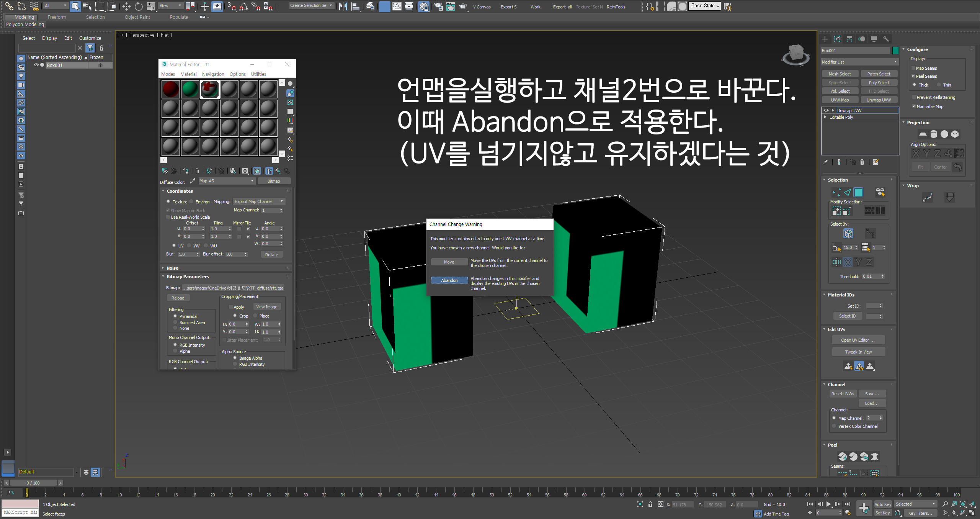The height and width of the screenshot is (519, 980).
Task: Select Polygon sub-object mode in Selection
Action: tap(859, 192)
